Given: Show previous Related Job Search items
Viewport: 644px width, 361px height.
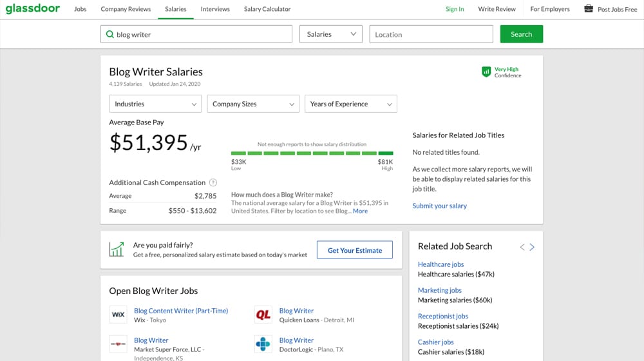Looking at the screenshot, I should tap(522, 247).
